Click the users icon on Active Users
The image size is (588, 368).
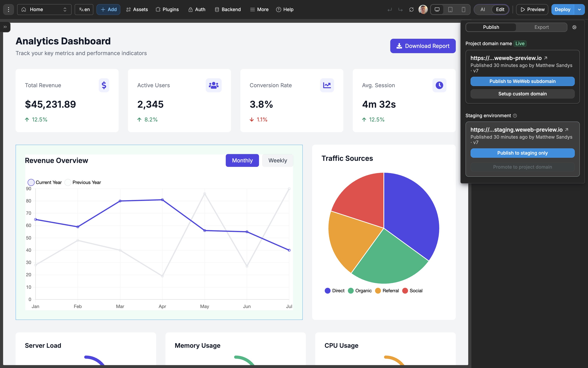[x=213, y=85]
